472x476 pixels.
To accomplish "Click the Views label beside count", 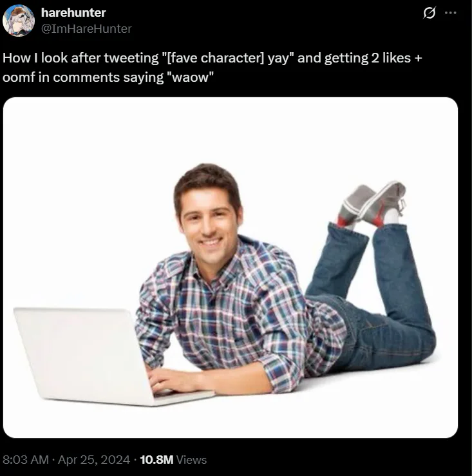I will coord(191,459).
